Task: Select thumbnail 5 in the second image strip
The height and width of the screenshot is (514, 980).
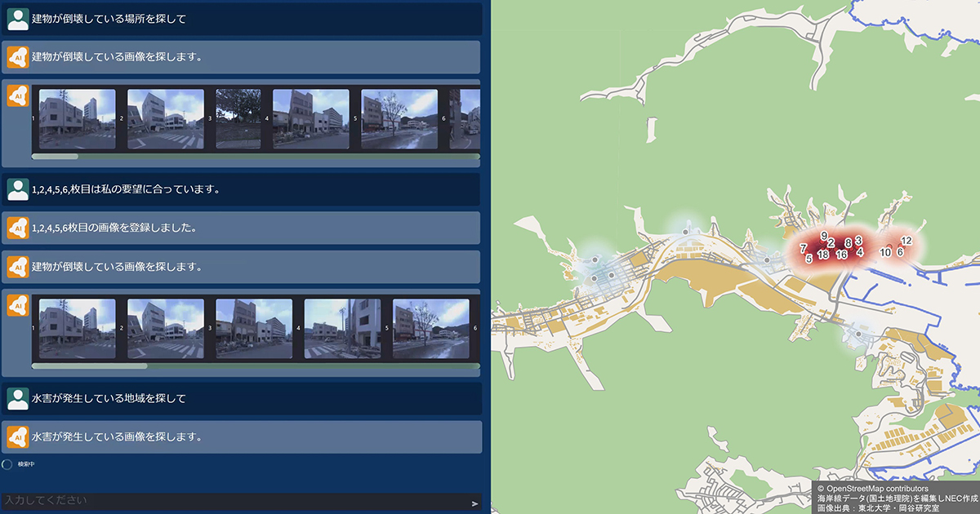Action: 430,329
